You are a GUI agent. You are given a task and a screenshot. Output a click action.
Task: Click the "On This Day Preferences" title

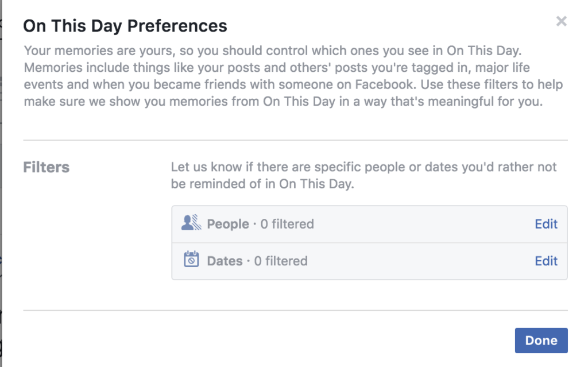[x=125, y=26]
